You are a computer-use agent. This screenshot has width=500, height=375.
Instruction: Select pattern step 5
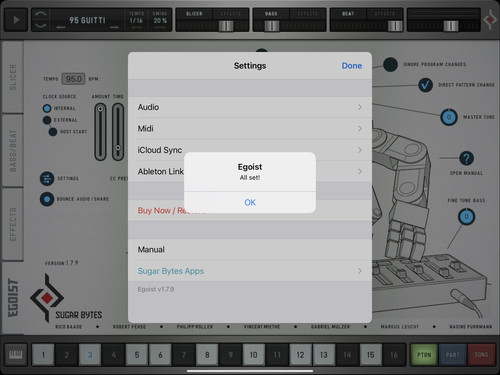pos(137,355)
